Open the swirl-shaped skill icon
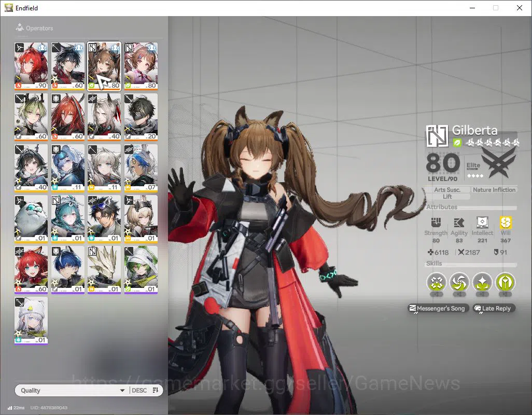 pyautogui.click(x=459, y=282)
